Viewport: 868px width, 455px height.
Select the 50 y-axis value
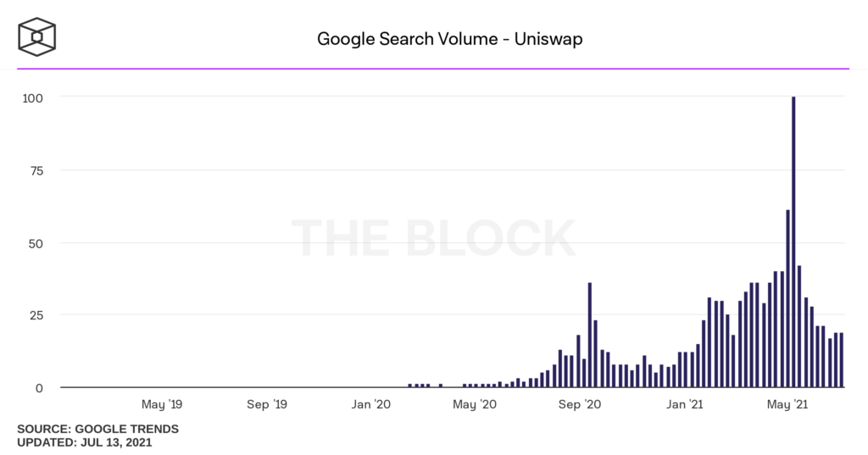point(36,243)
